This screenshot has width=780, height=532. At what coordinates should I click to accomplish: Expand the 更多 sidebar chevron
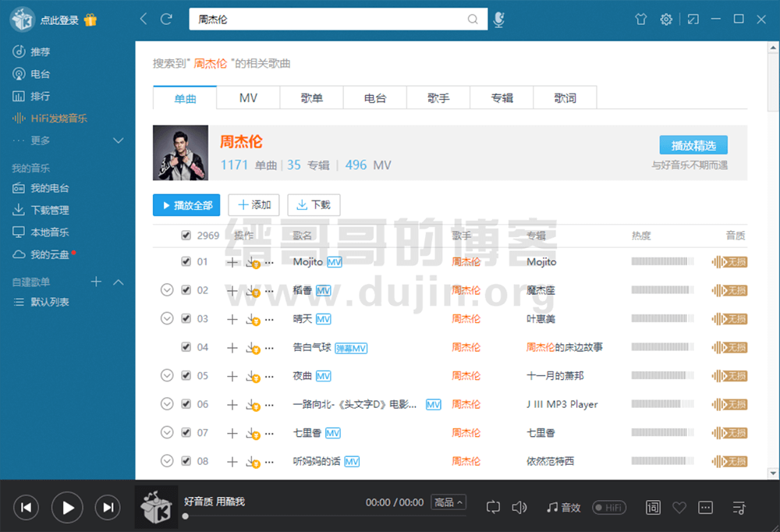[119, 140]
